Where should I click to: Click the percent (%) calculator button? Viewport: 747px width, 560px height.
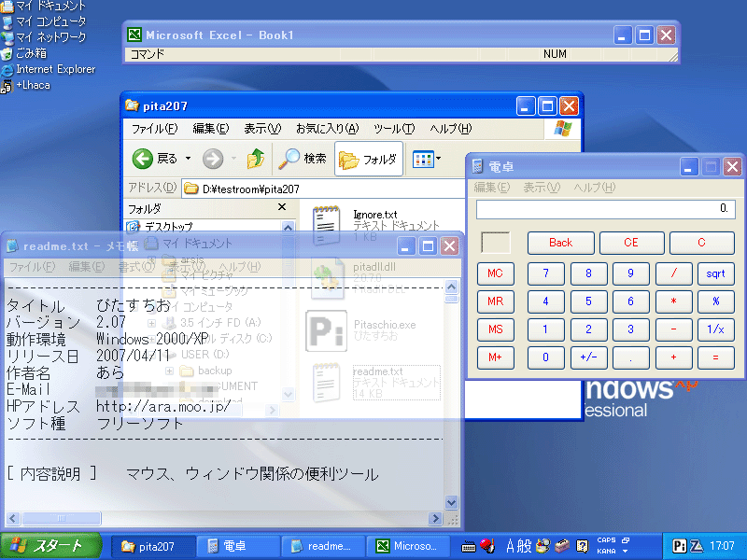click(715, 301)
